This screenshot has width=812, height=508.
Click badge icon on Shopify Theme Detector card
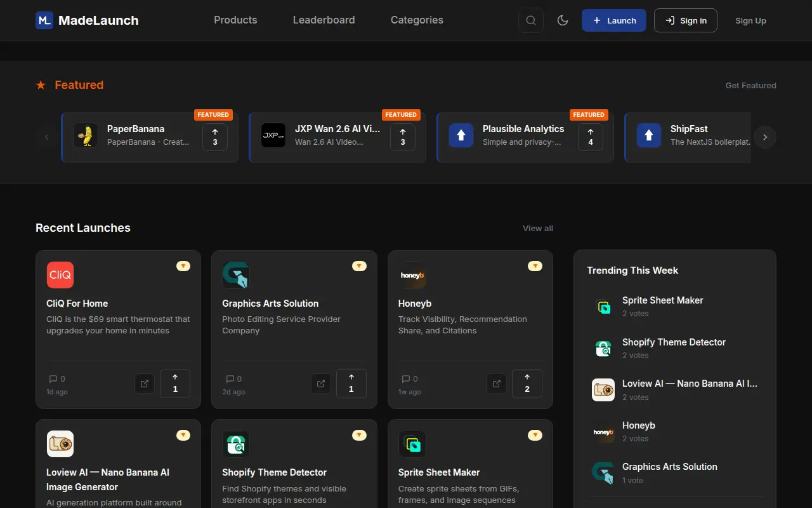click(359, 435)
